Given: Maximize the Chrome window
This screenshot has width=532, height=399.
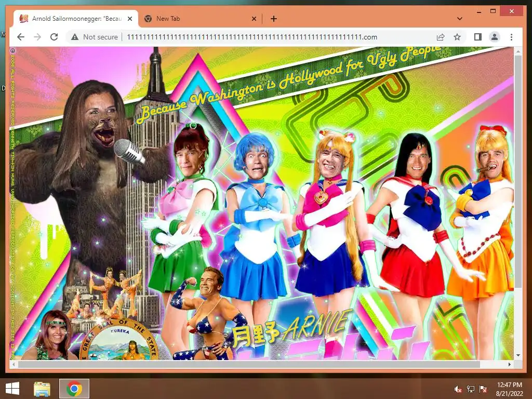Looking at the screenshot, I should [x=493, y=11].
